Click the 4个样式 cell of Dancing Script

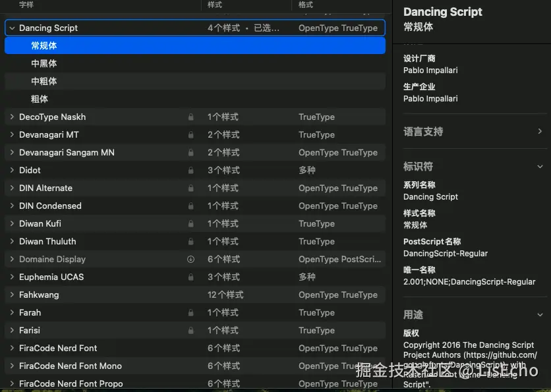tap(224, 28)
